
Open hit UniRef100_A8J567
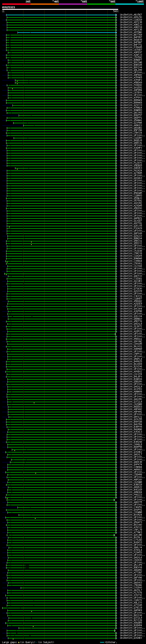131,15
